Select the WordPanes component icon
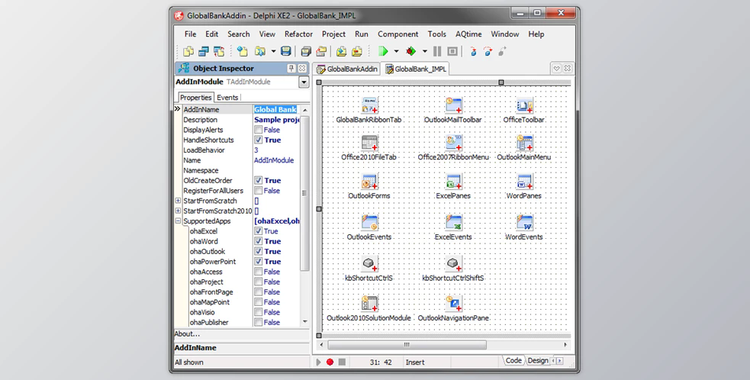The width and height of the screenshot is (750, 380). click(524, 181)
